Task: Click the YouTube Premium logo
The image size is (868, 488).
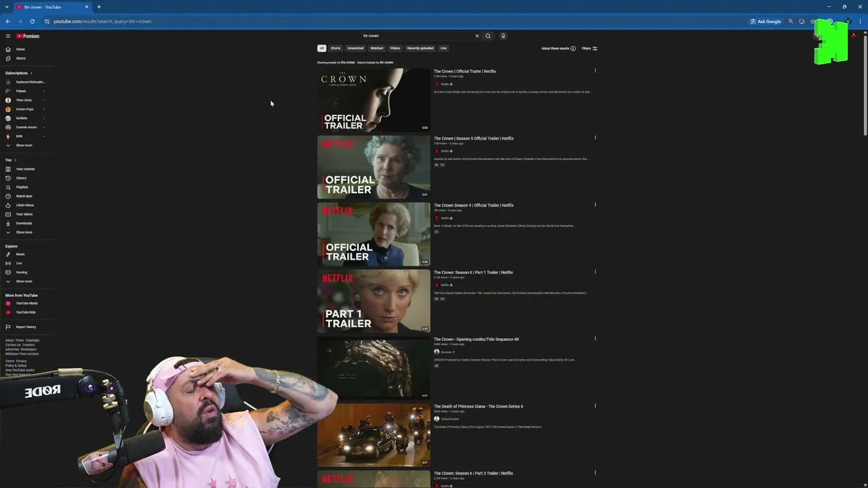Action: (x=28, y=36)
